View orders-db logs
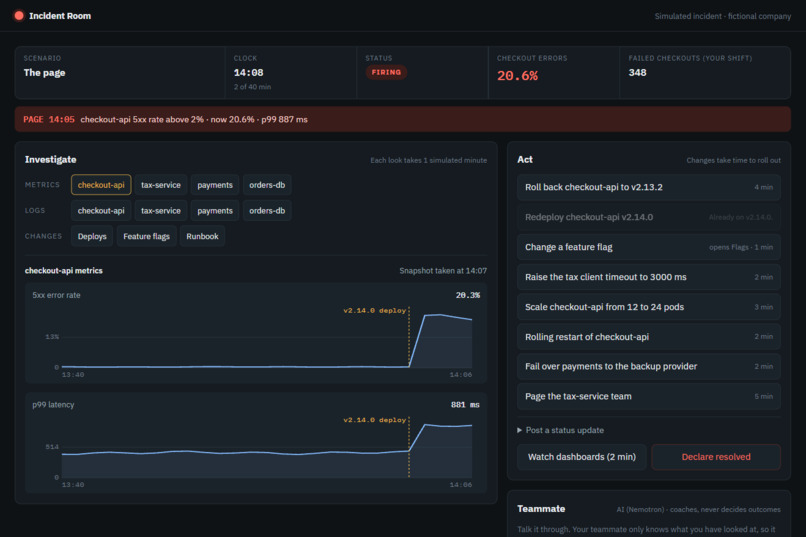Screen dimensions: 806x537 [x=267, y=211]
